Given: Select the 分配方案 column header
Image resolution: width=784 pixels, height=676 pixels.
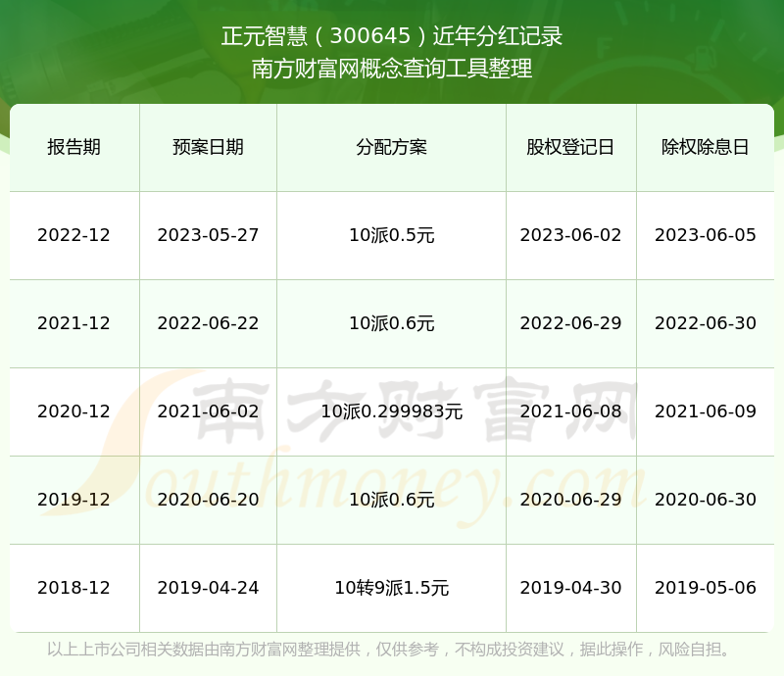Looking at the screenshot, I should point(391,147).
